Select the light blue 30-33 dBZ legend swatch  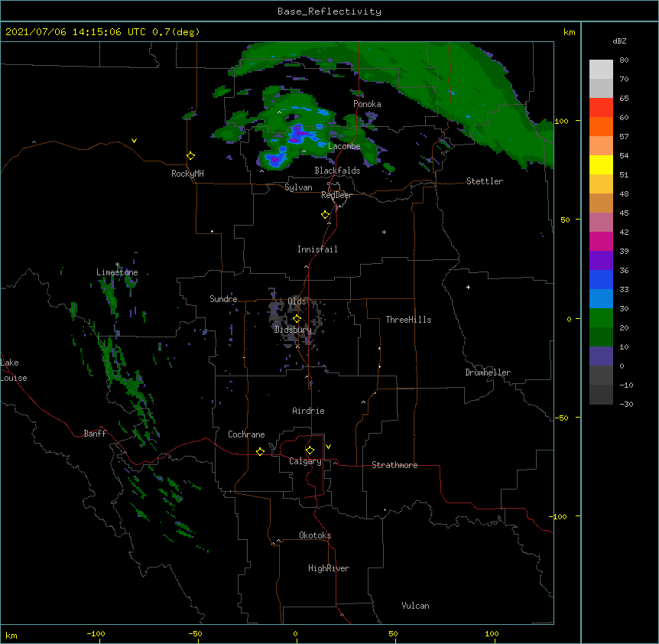point(601,299)
